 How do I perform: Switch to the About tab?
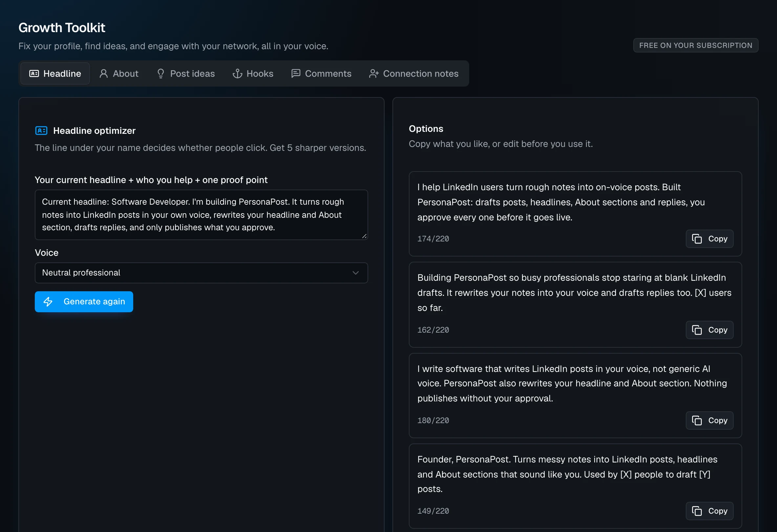(x=119, y=73)
